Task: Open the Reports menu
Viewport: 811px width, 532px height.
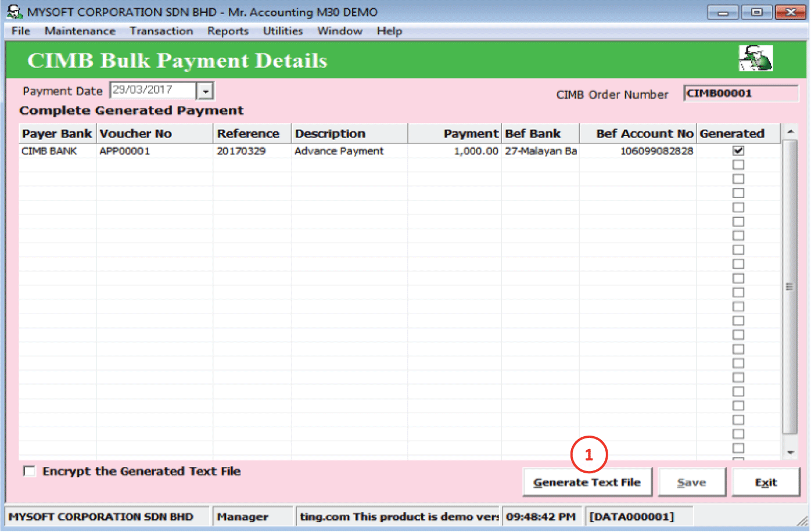Action: coord(228,31)
